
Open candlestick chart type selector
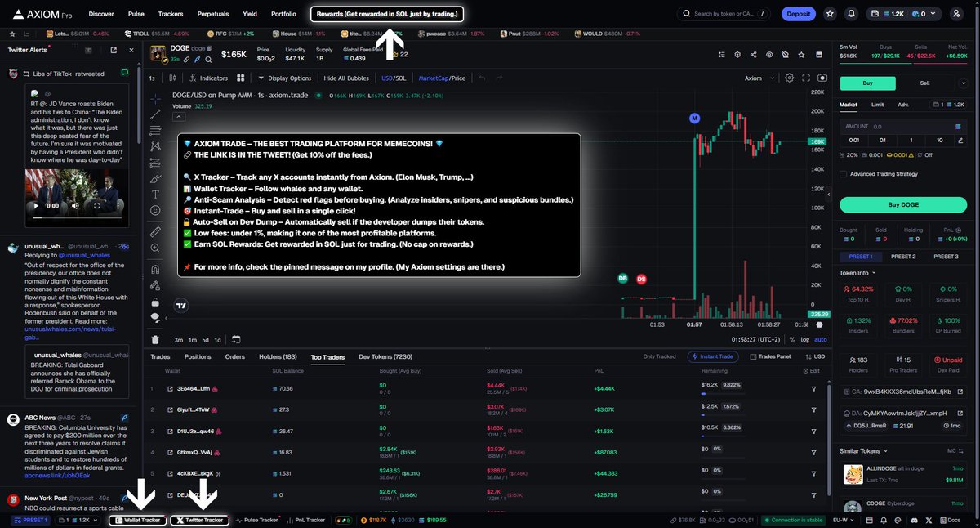point(173,78)
